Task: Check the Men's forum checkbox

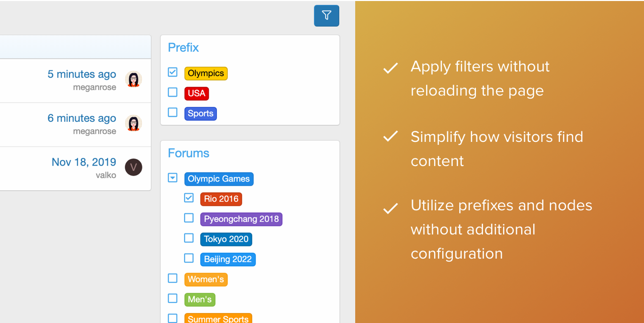Action: (x=173, y=299)
